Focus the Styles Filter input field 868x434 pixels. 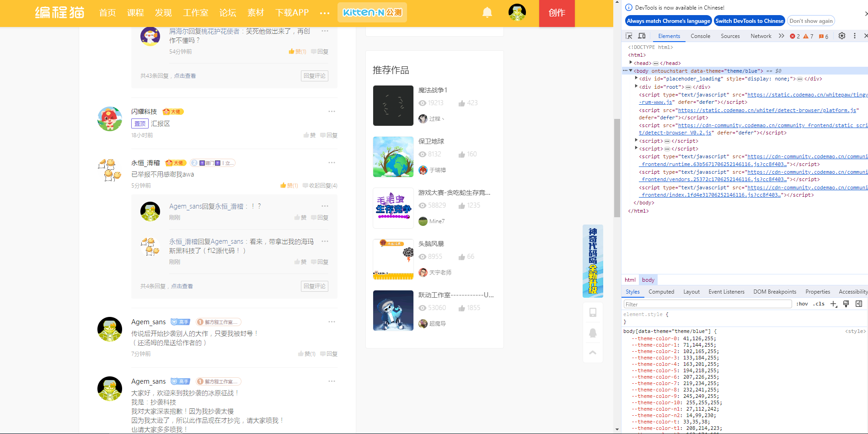coord(707,304)
